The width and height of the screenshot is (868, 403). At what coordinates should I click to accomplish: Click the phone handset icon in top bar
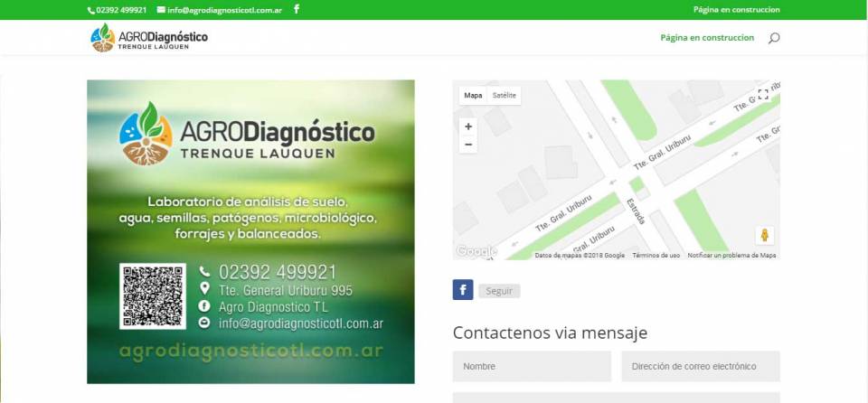91,10
